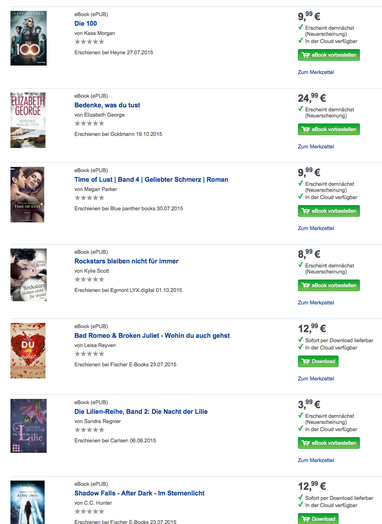Preorder Rockstars bleiben nicht für immer eBook

pos(329,285)
